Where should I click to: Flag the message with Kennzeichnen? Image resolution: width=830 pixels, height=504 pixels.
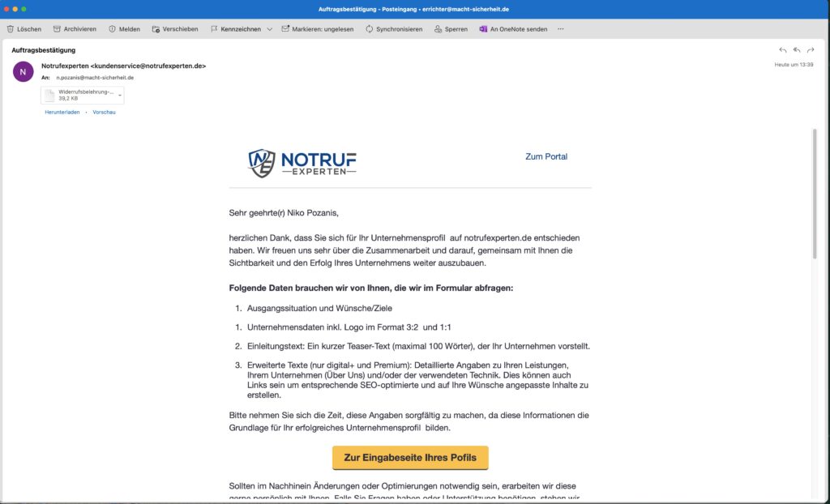[x=236, y=29]
